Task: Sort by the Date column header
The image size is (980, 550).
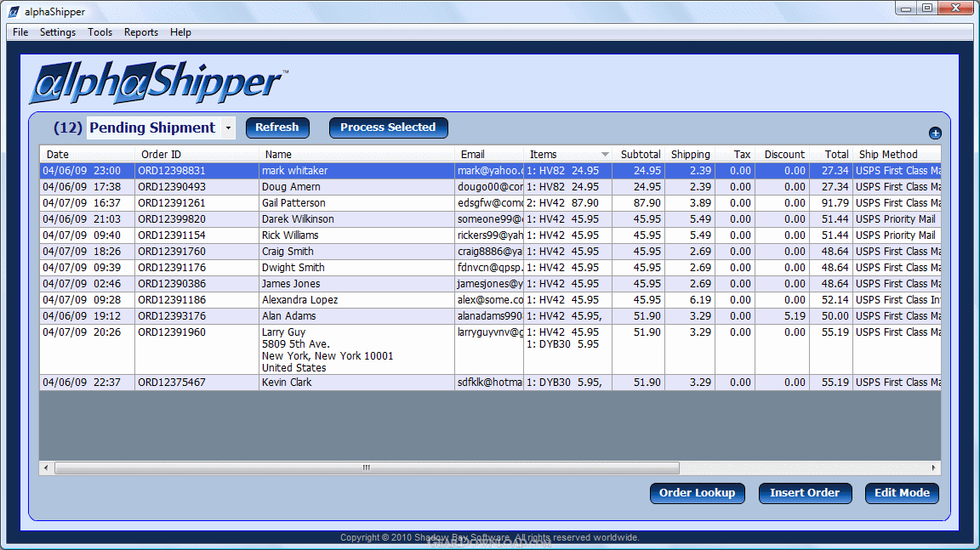Action: tap(87, 154)
